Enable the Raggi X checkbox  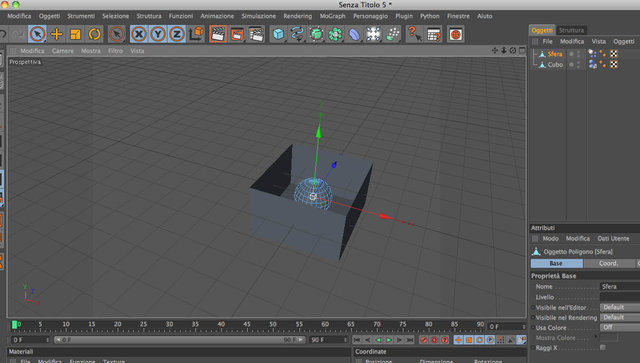(603, 347)
